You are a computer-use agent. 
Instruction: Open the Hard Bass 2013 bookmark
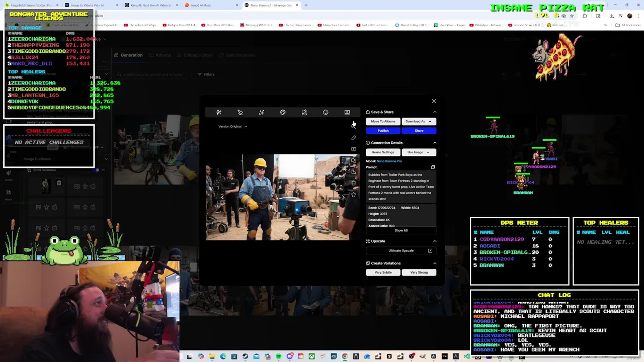point(219,25)
